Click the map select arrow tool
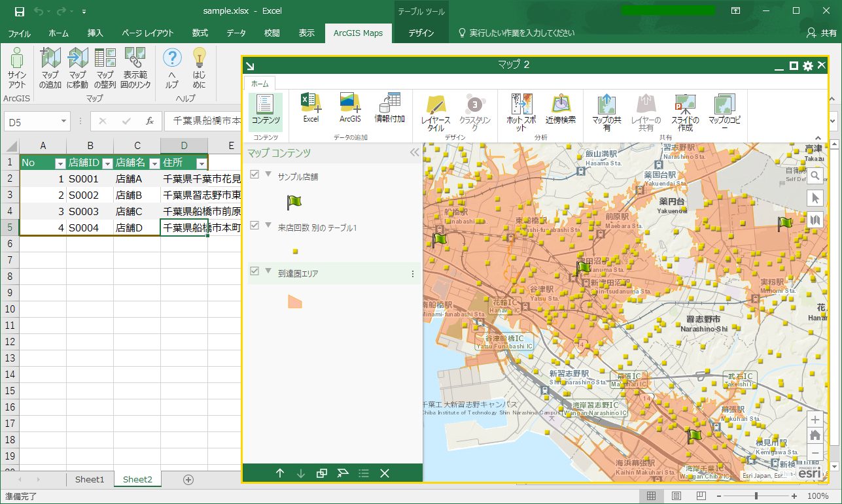This screenshot has height=504, width=842. click(815, 198)
